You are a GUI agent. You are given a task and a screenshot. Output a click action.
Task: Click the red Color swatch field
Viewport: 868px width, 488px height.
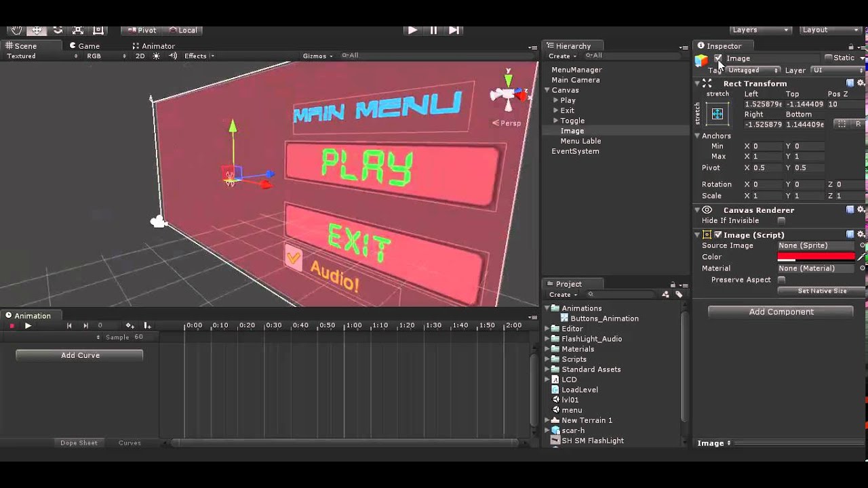tap(816, 257)
